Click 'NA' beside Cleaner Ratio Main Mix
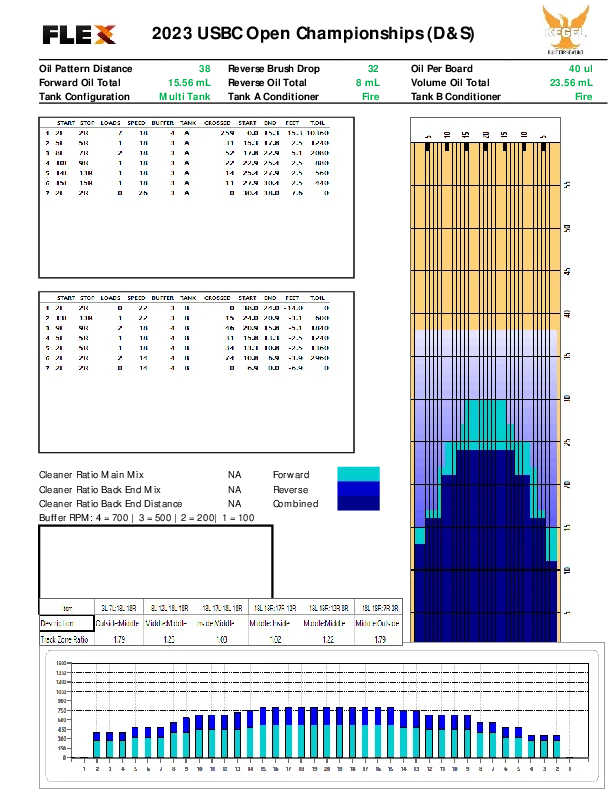612x792 pixels. click(x=235, y=475)
